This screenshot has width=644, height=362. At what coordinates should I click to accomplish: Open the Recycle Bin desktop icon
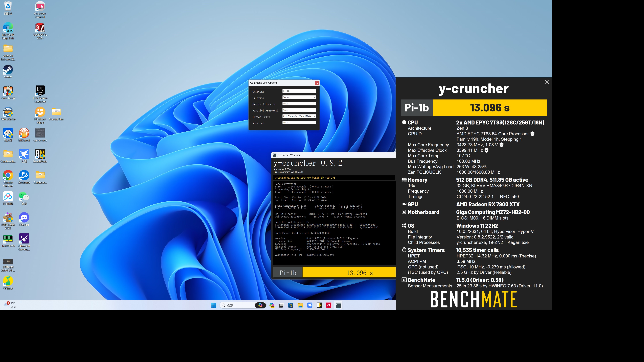(8, 8)
